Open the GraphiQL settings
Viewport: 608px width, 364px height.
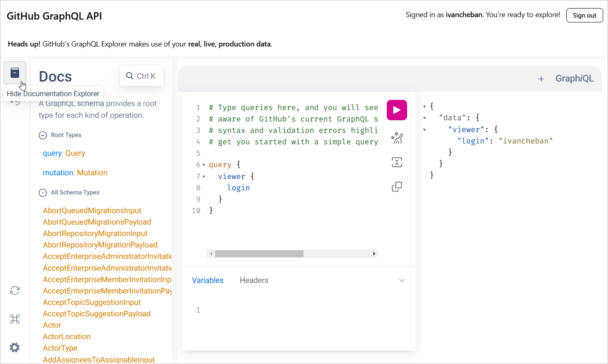[15, 347]
